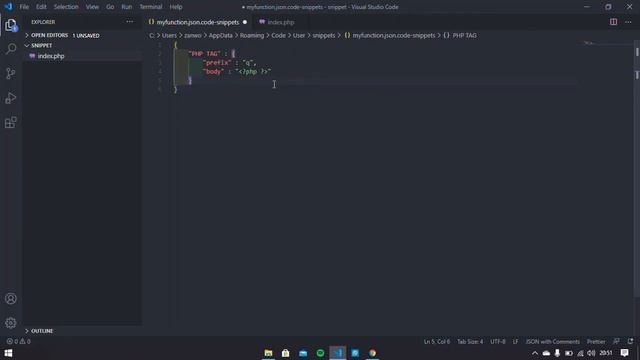Click the VS Code logo icon

pyautogui.click(x=8, y=7)
